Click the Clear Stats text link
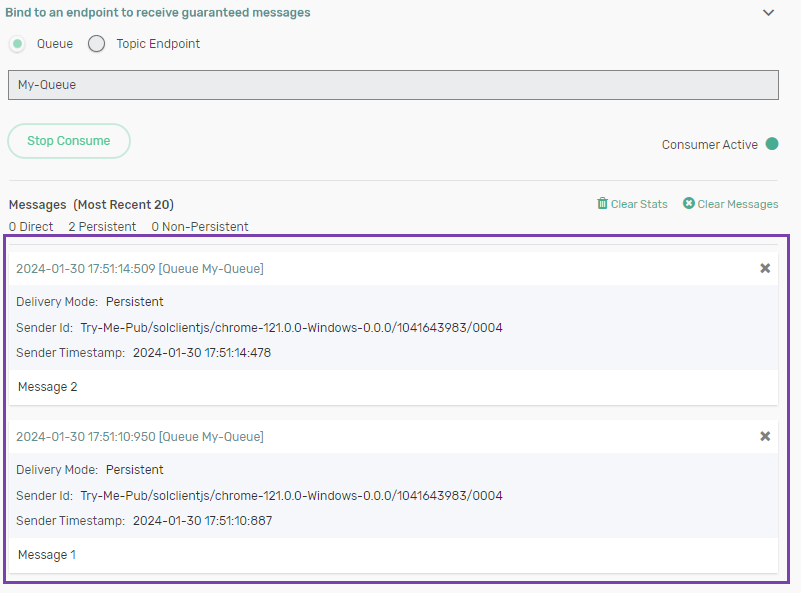 pyautogui.click(x=639, y=204)
